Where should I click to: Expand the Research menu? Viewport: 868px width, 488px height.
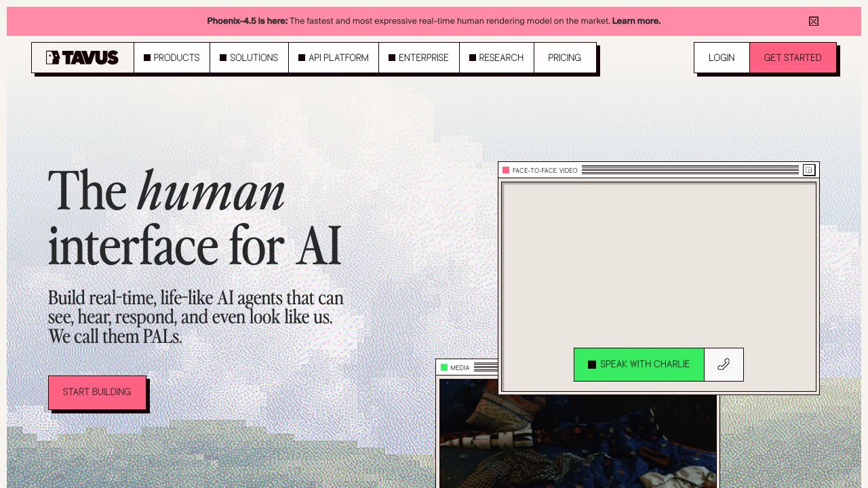tap(496, 58)
